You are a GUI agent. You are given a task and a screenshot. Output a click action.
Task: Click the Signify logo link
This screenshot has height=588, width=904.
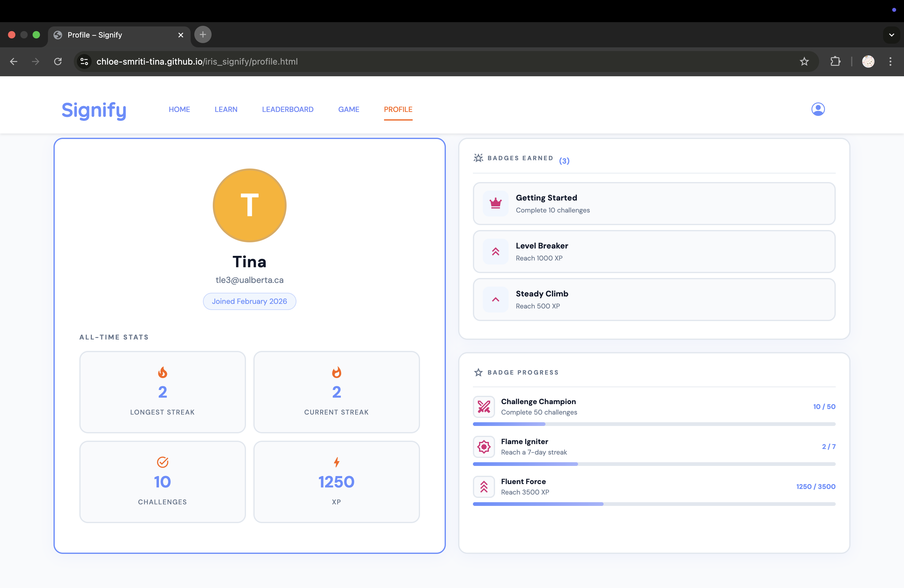(x=94, y=110)
